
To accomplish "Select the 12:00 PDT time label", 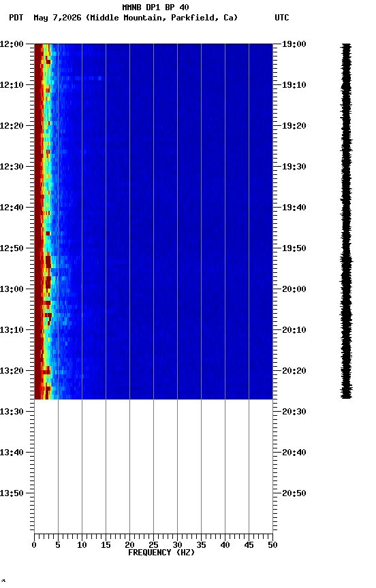I will (x=12, y=44).
